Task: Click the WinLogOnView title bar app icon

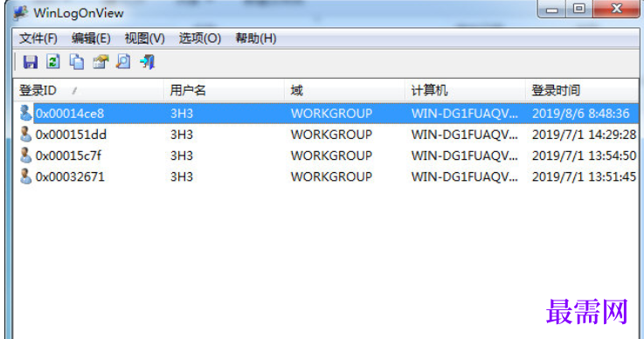Action: [21, 13]
